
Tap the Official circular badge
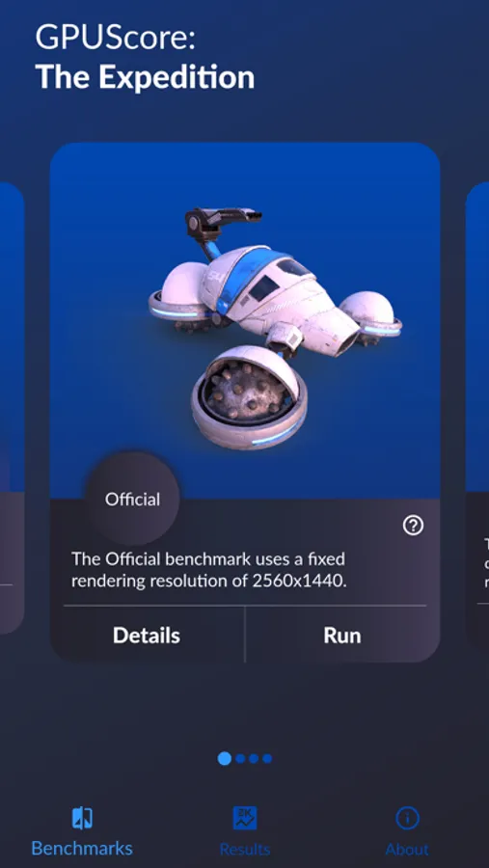point(132,499)
